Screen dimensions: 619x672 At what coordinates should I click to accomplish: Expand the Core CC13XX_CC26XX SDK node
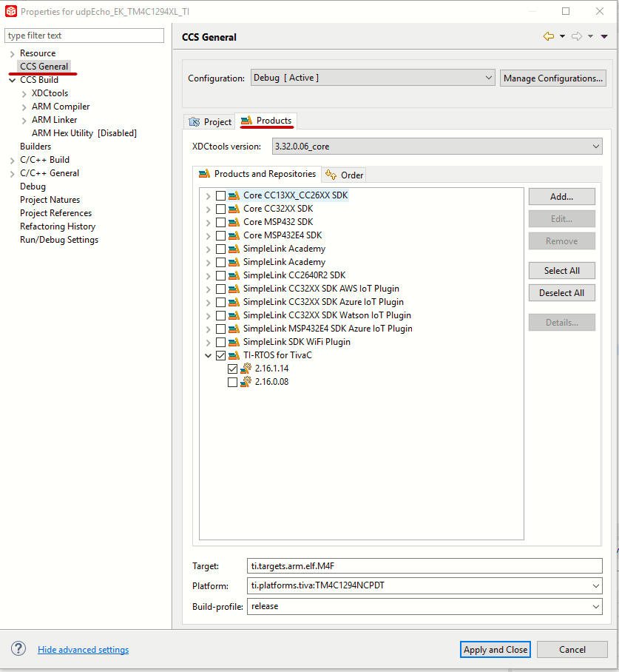[x=209, y=196]
